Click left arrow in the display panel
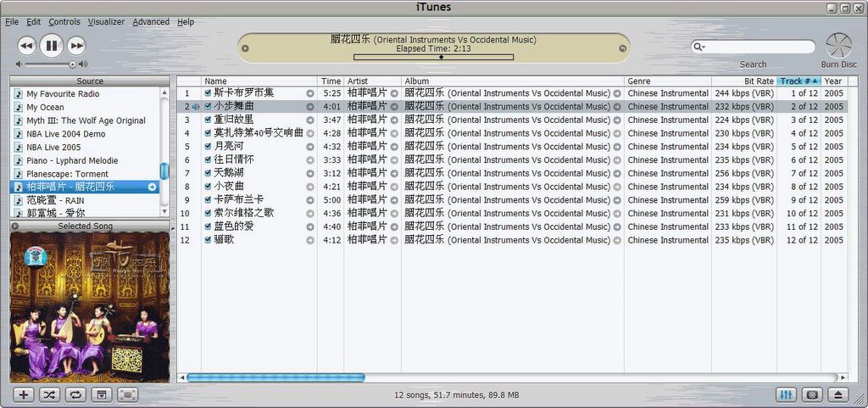 [x=245, y=48]
